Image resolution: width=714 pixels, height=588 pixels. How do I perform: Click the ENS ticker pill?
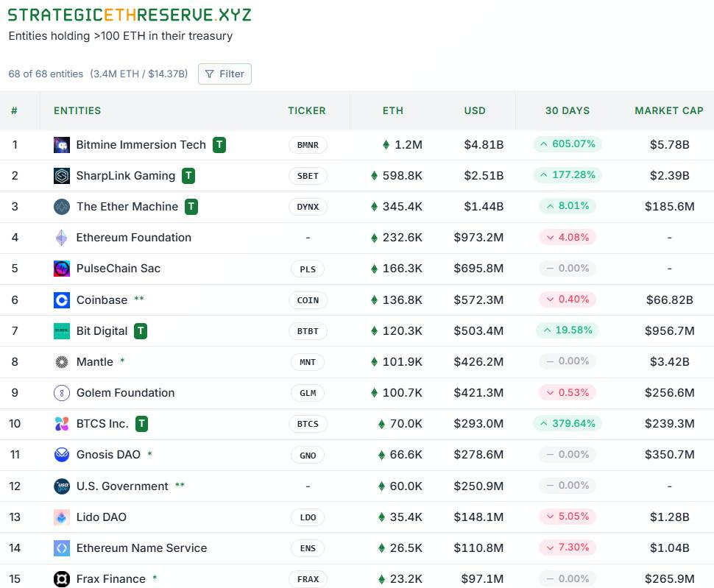click(308, 548)
